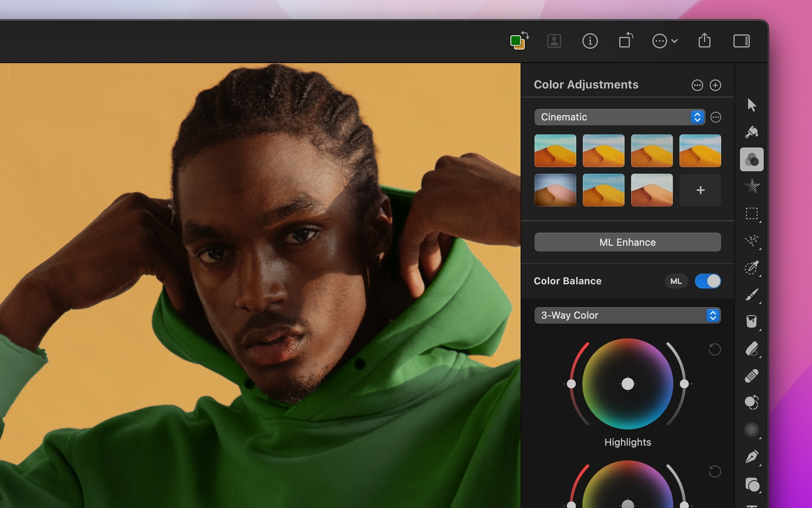Select the Rectangular Selection tool
Image resolution: width=812 pixels, height=508 pixels.
[x=752, y=214]
